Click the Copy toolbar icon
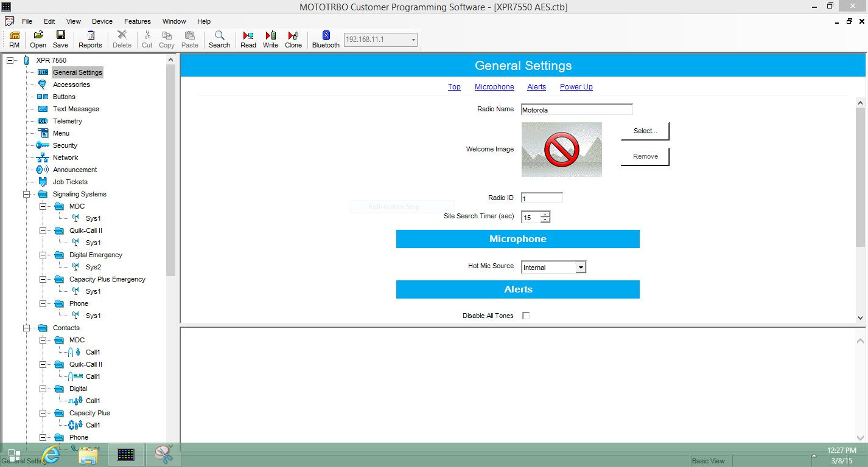 (167, 40)
